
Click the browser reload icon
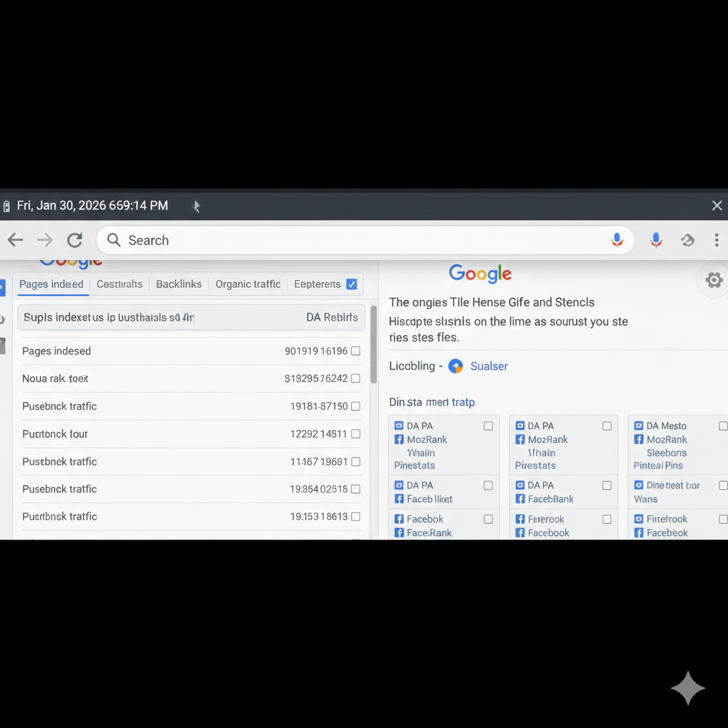(x=74, y=240)
